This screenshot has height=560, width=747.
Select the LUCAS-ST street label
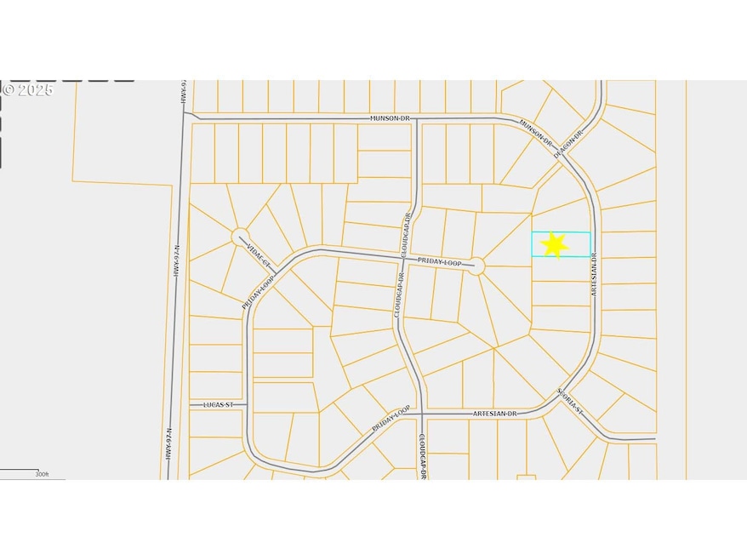coord(219,405)
